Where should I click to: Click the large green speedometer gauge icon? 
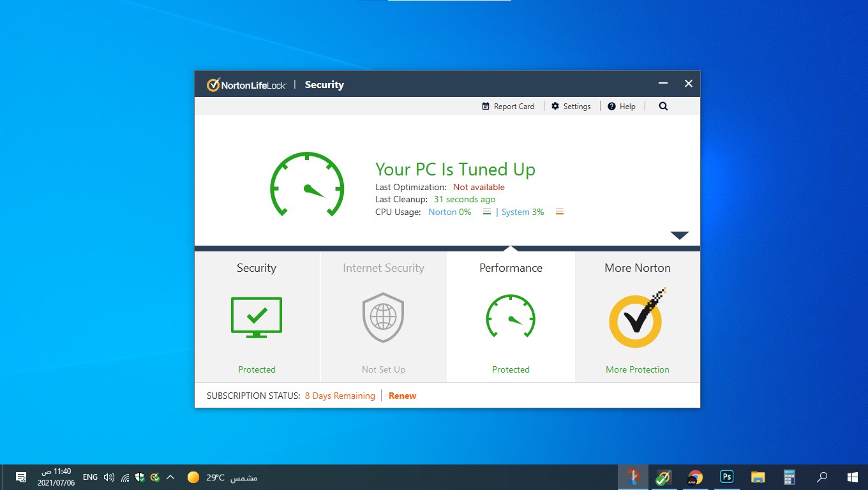[307, 184]
